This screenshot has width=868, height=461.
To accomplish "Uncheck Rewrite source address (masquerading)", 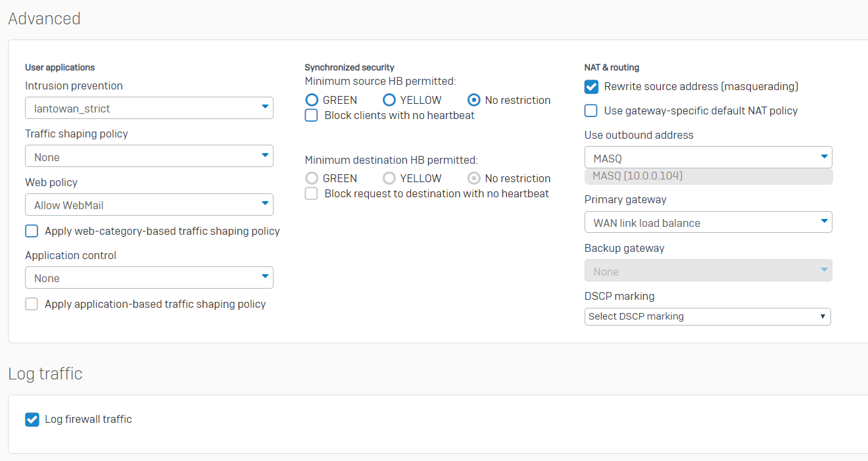I will pyautogui.click(x=591, y=86).
